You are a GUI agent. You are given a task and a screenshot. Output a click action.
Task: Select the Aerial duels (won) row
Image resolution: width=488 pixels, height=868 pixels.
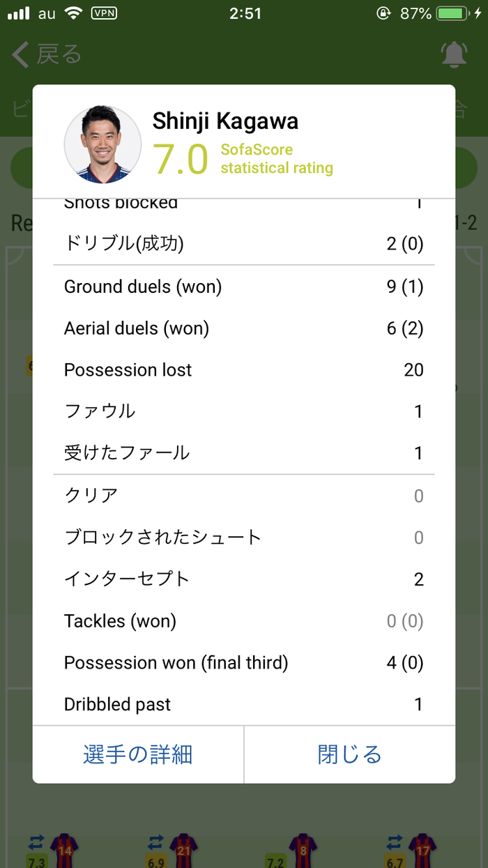click(x=244, y=328)
